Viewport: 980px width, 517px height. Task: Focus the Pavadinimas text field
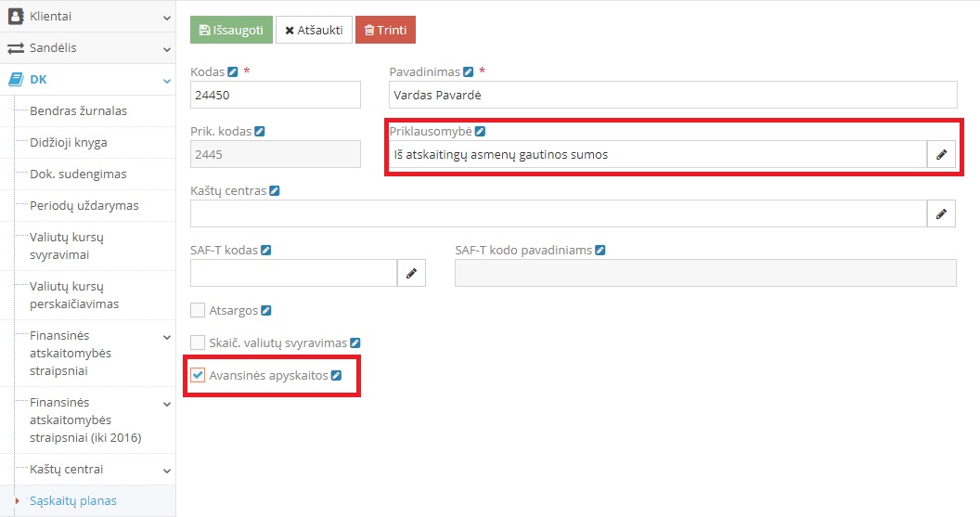(x=673, y=95)
